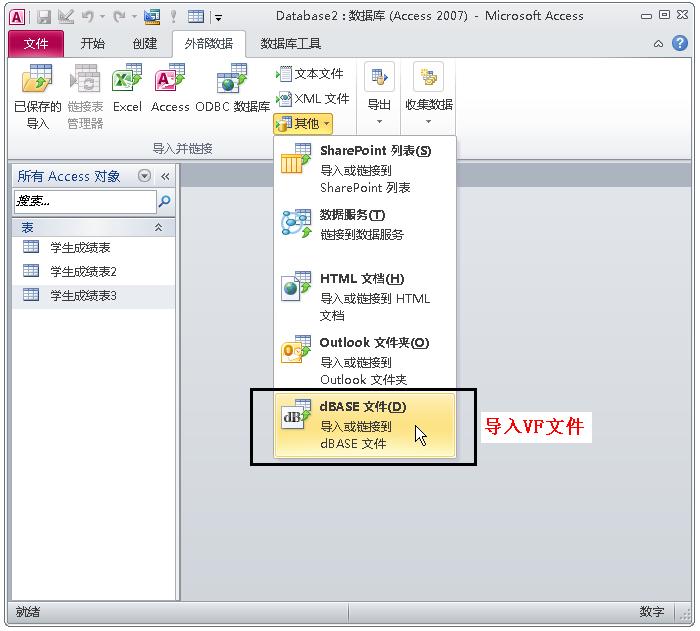Import from Excel spreadsheet icon
Image resolution: width=700 pixels, height=631 pixels.
(127, 88)
